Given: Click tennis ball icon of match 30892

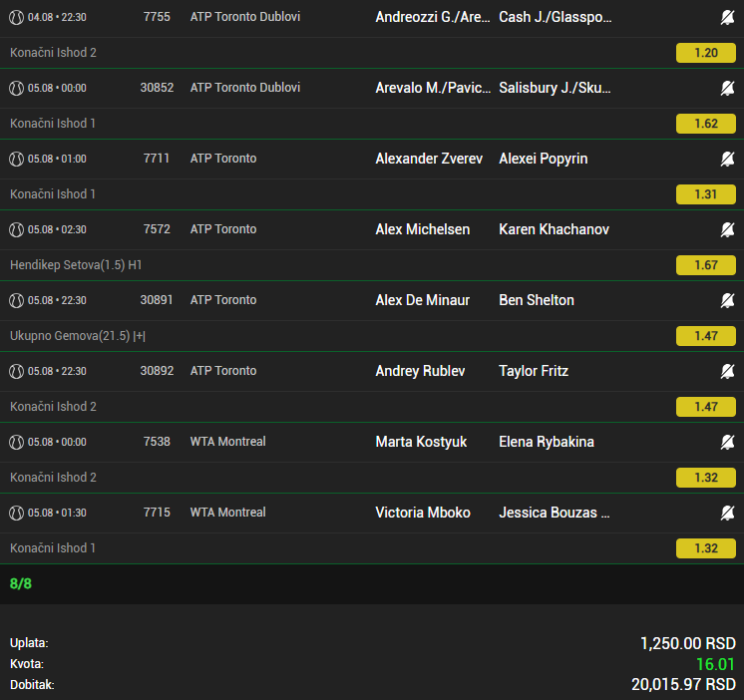Looking at the screenshot, I should tap(16, 371).
